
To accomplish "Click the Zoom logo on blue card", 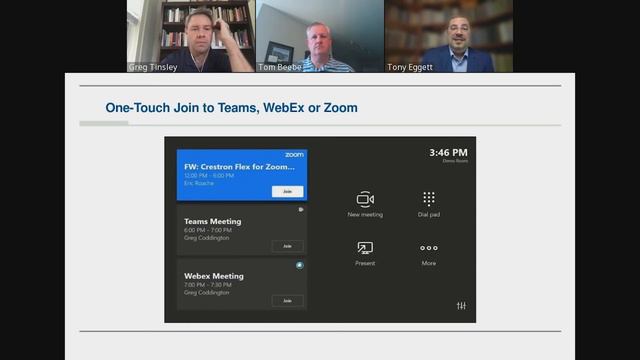I will pos(294,155).
